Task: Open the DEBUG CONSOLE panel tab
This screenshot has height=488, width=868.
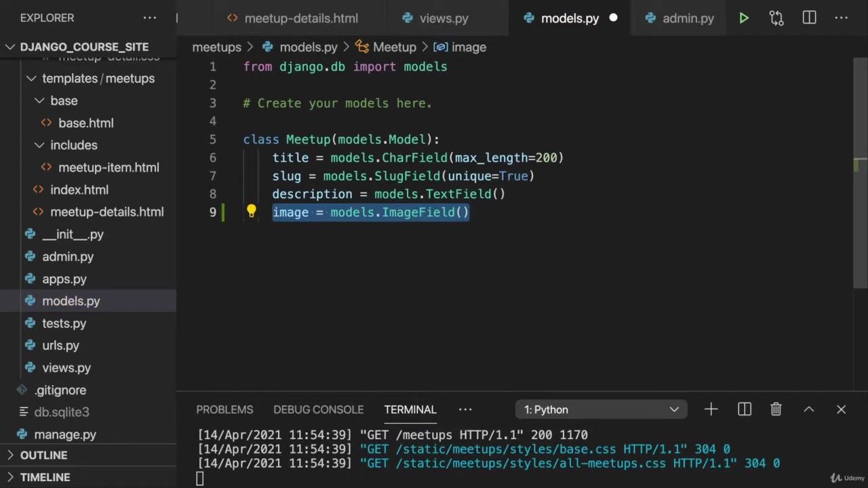Action: pyautogui.click(x=318, y=409)
